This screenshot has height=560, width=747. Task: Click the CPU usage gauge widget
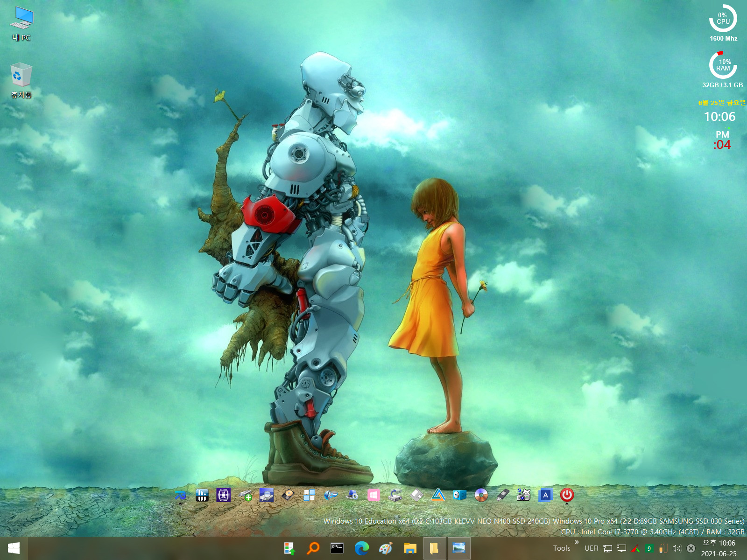tap(723, 19)
